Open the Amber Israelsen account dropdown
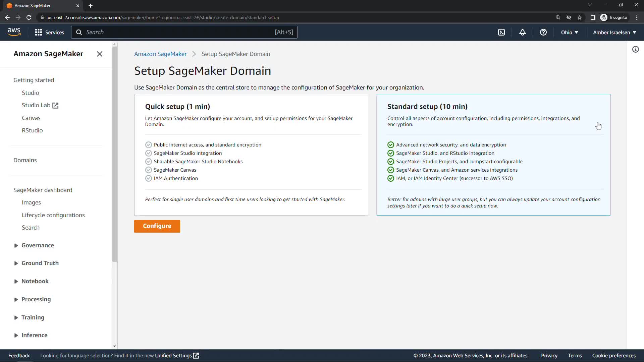This screenshot has height=362, width=644. click(614, 33)
